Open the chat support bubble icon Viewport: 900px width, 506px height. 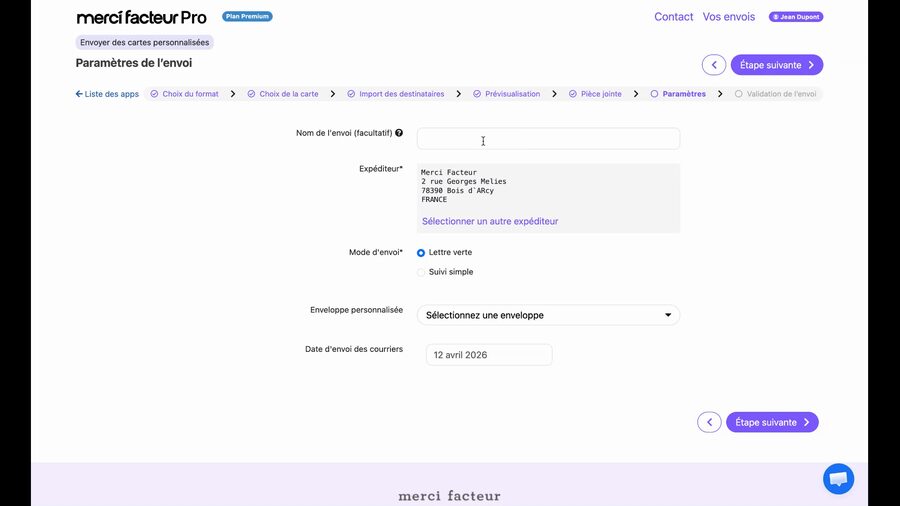coord(839,478)
